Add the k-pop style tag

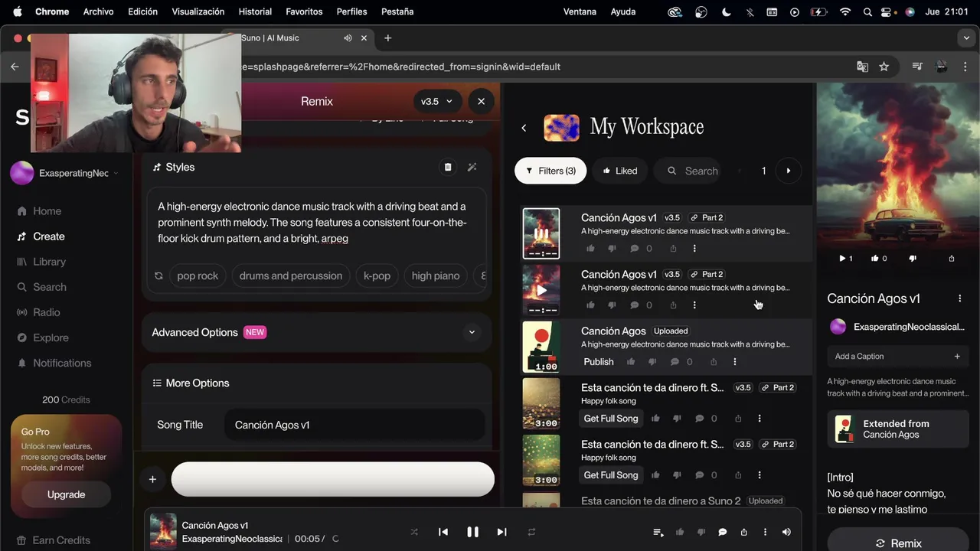tap(377, 275)
